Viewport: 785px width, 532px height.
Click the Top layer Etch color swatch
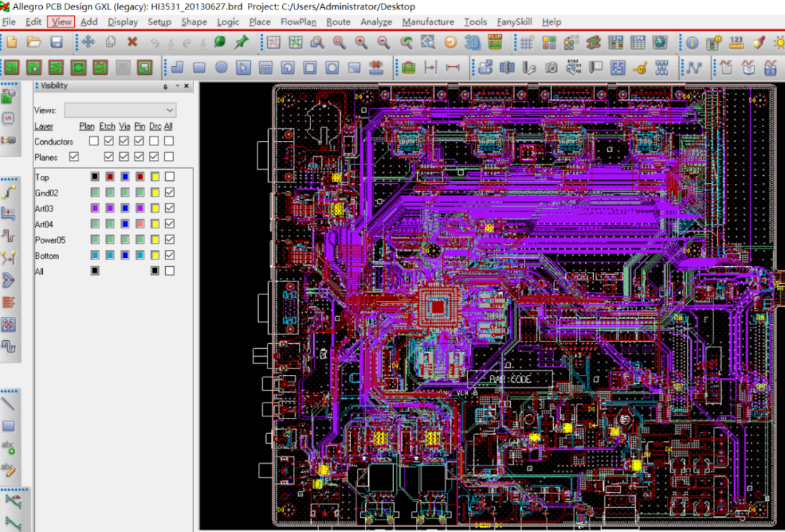pos(110,177)
